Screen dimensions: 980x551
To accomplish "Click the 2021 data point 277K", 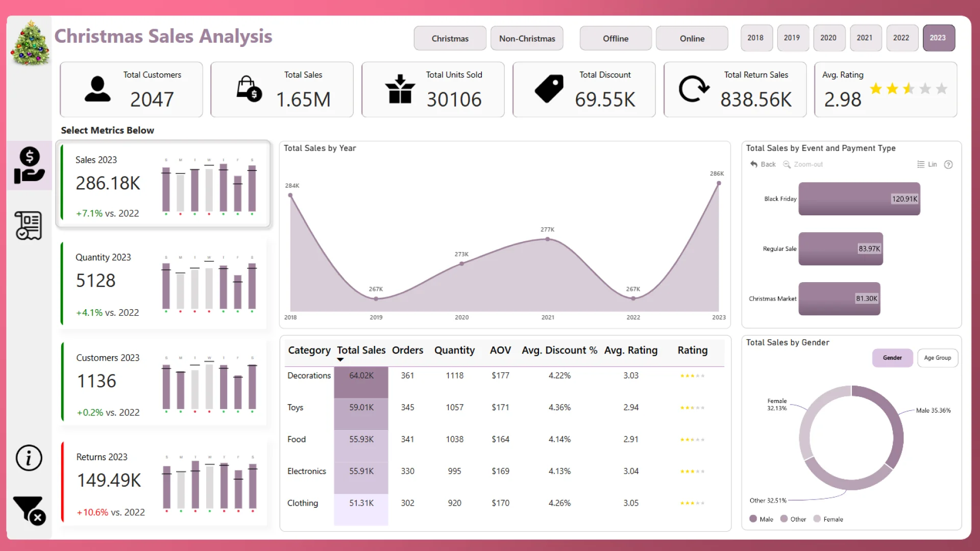I will (x=548, y=239).
